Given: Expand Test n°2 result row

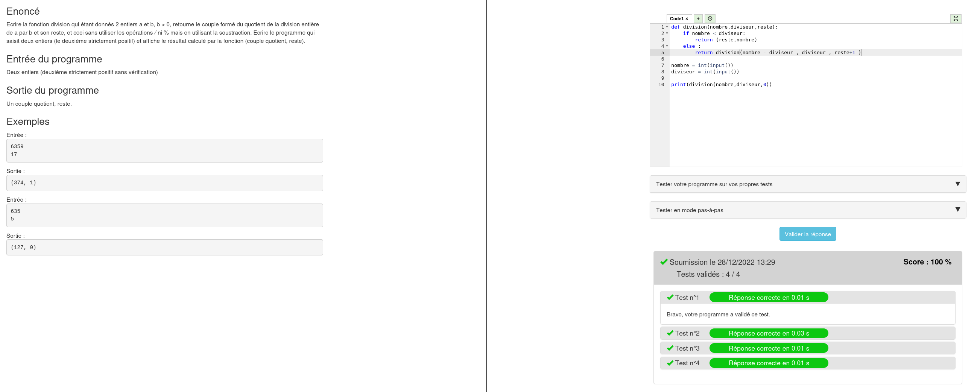Looking at the screenshot, I should click(x=807, y=333).
